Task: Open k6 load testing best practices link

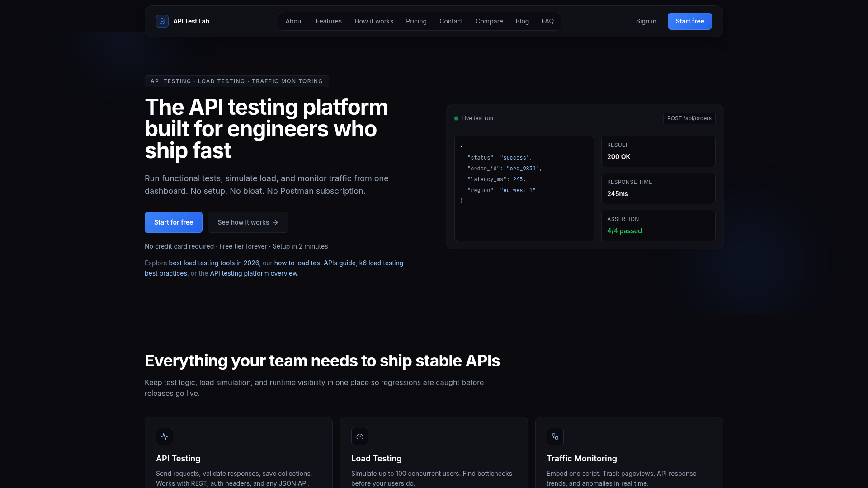Action: [x=381, y=263]
